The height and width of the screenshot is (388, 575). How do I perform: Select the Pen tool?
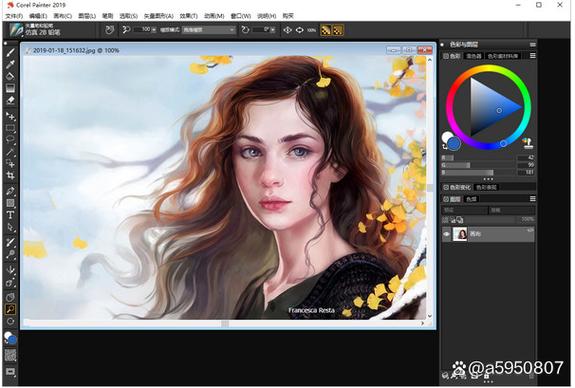click(x=10, y=191)
